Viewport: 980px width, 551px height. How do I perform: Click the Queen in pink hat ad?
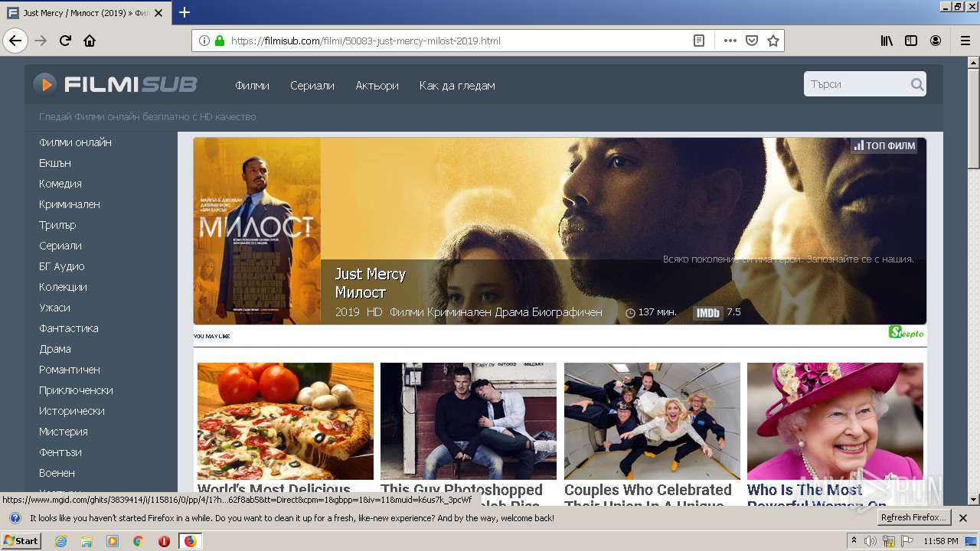coord(835,421)
